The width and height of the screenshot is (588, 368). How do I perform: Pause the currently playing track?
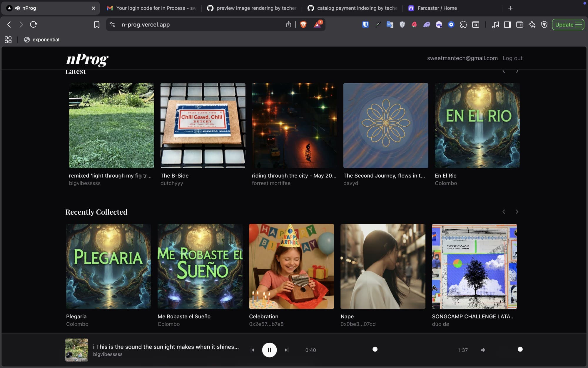point(269,350)
